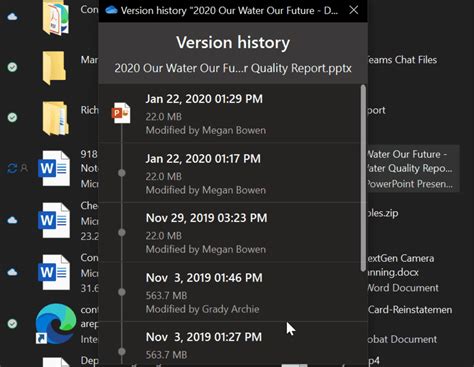Click the timeline dot for Jan 22 01:17 PM
The image size is (474, 367).
click(x=122, y=173)
